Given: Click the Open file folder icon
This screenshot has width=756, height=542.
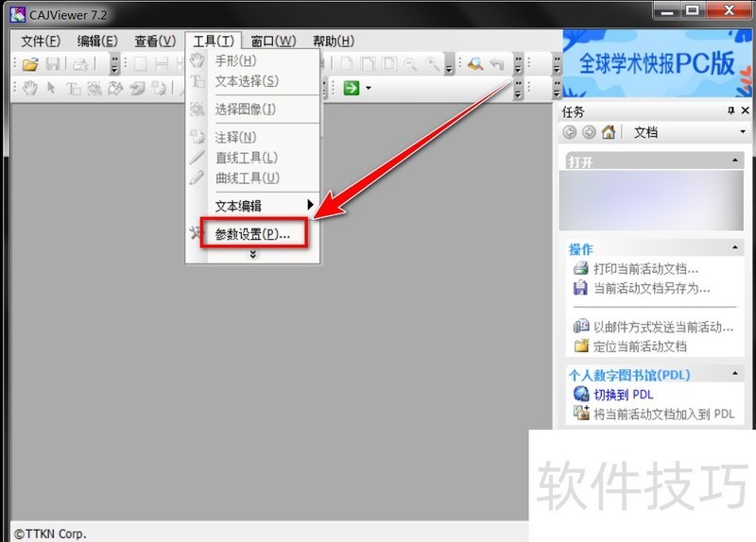Looking at the screenshot, I should click(x=30, y=64).
